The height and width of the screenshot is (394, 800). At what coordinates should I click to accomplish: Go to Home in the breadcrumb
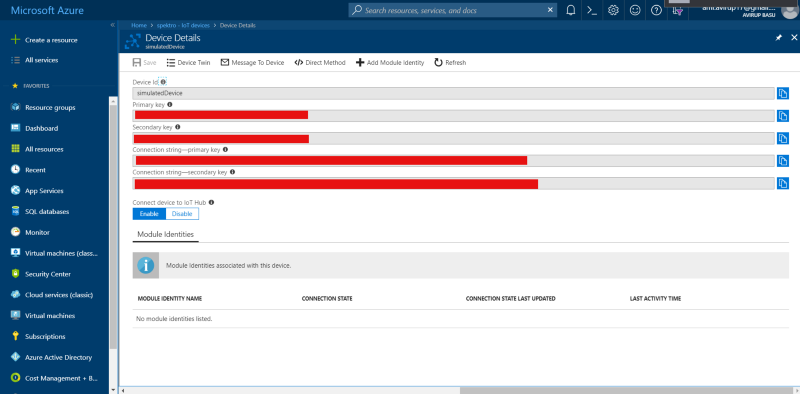[139, 25]
